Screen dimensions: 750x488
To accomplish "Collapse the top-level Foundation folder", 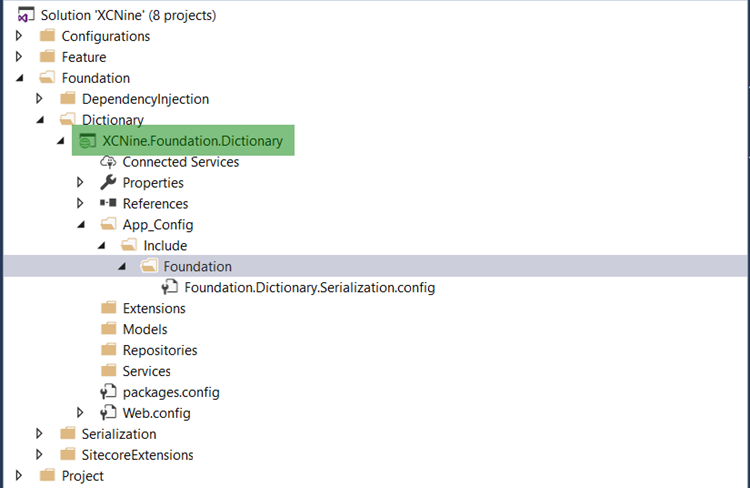I will pyautogui.click(x=20, y=78).
